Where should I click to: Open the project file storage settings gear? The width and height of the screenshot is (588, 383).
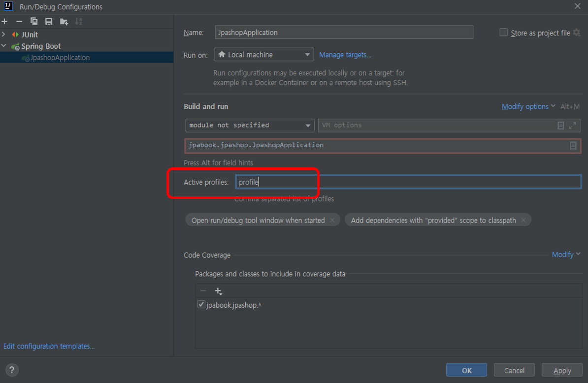tap(577, 32)
